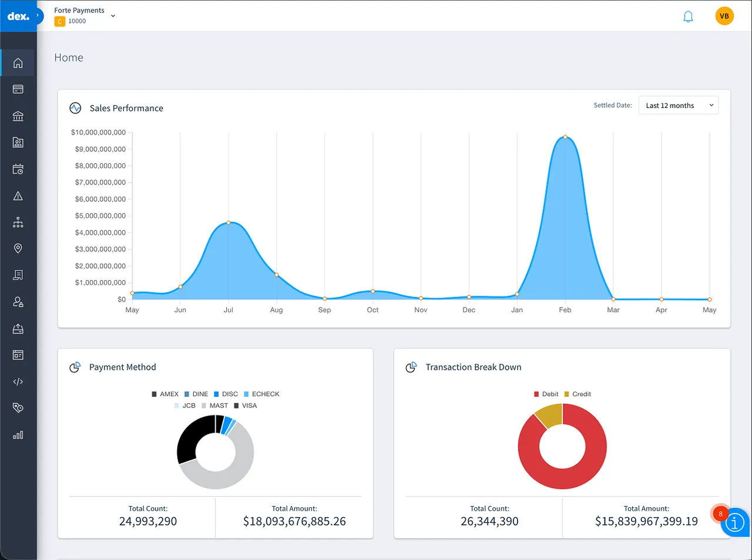This screenshot has width=752, height=560.
Task: Click the Settled Date label
Action: pyautogui.click(x=613, y=105)
